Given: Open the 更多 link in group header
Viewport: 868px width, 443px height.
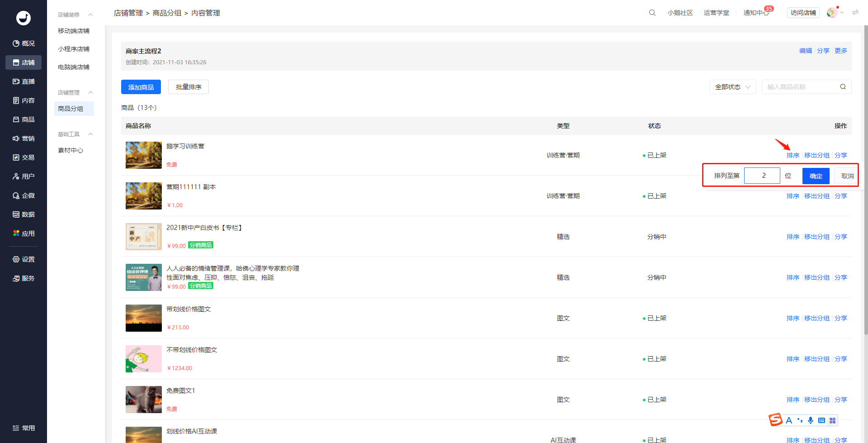Looking at the screenshot, I should coord(841,51).
